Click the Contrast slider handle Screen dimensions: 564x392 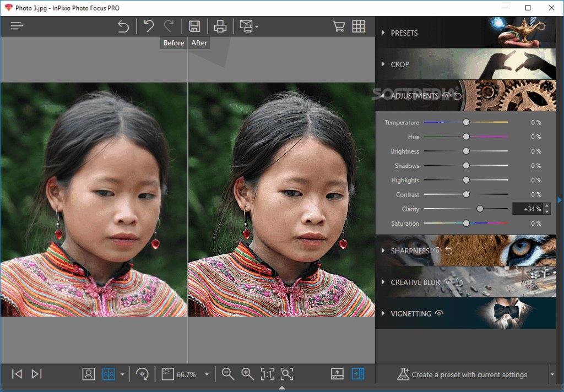(466, 194)
